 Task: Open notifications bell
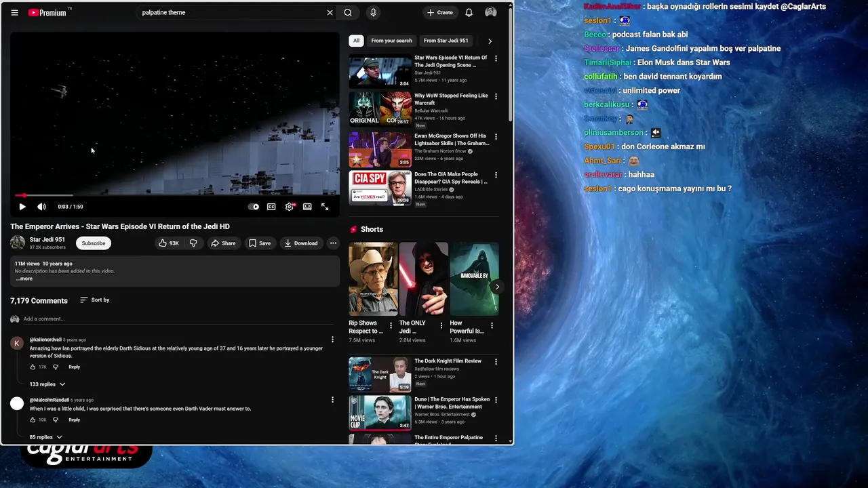click(469, 12)
